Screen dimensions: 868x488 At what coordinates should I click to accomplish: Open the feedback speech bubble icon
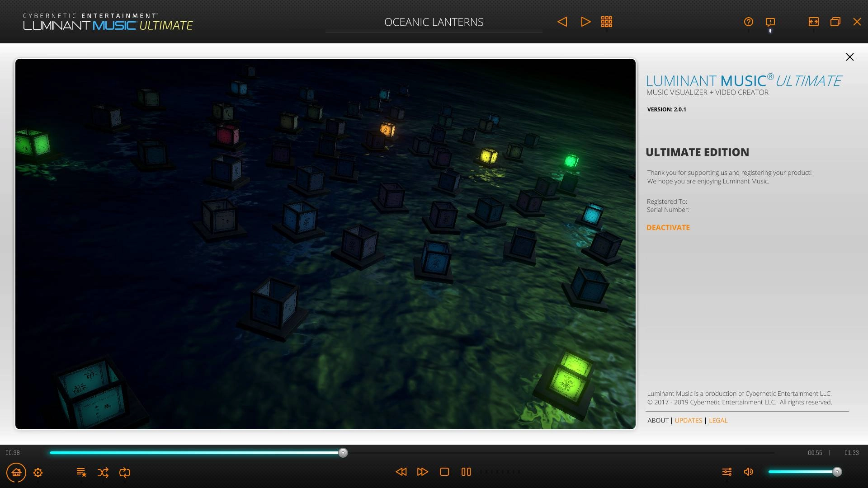(x=770, y=22)
